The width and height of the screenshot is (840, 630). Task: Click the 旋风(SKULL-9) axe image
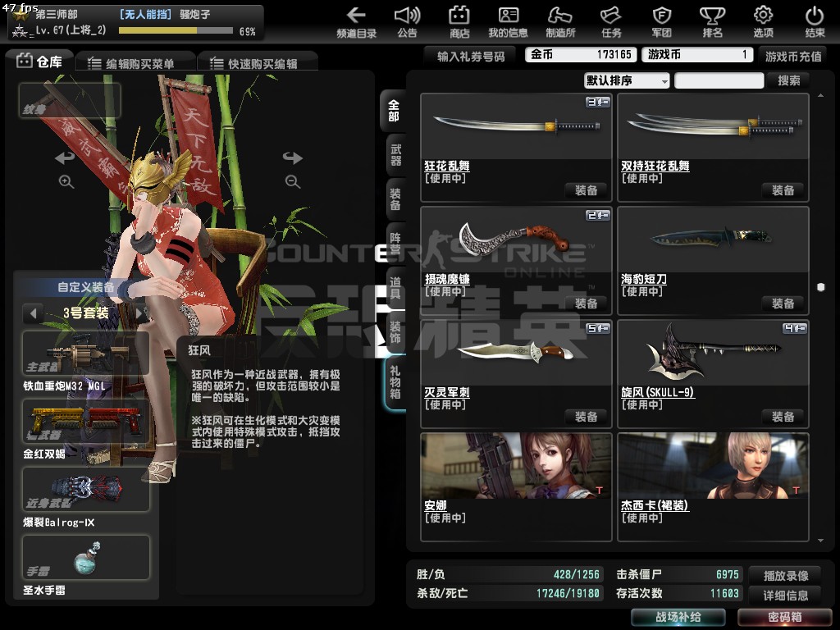(713, 353)
